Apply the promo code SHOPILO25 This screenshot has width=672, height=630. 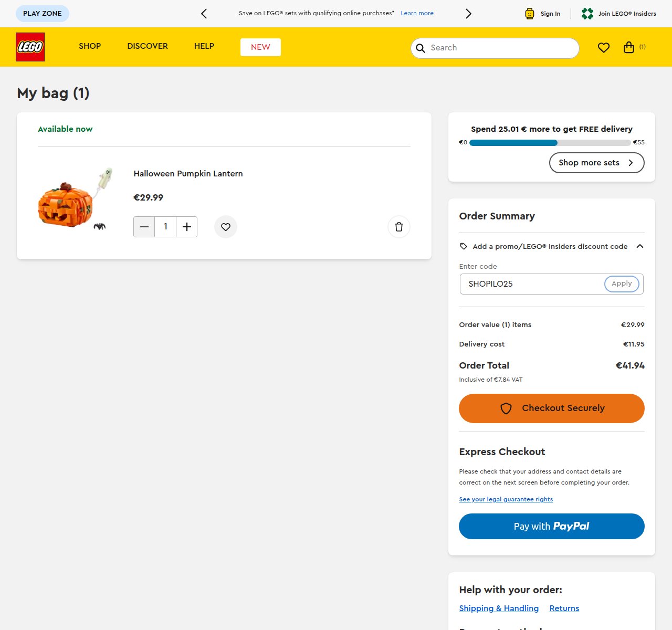[x=622, y=283]
